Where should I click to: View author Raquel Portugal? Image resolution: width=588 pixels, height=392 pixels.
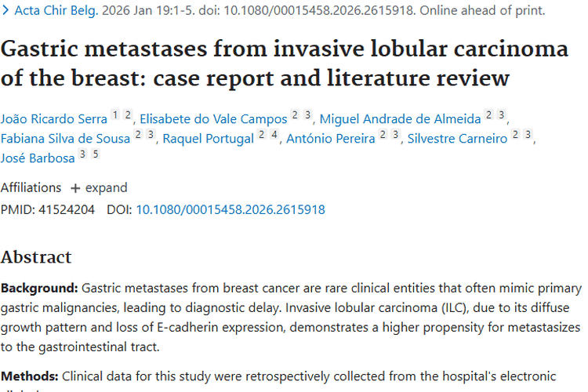click(x=209, y=139)
